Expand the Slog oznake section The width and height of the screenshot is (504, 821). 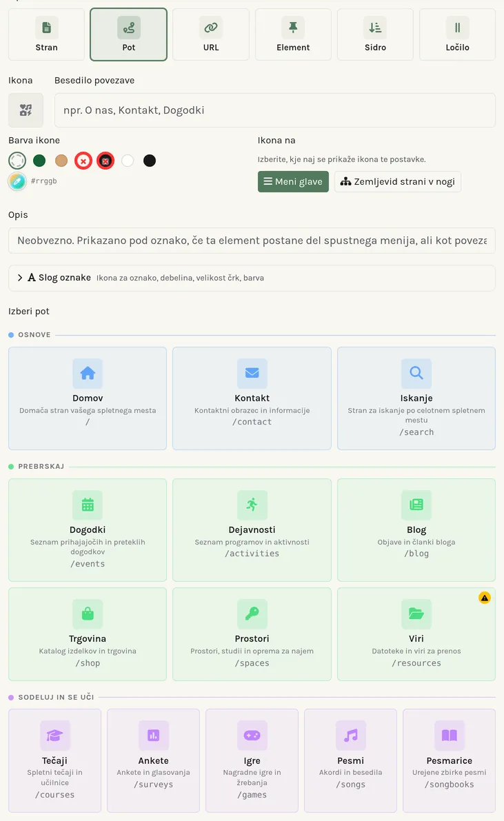pyautogui.click(x=252, y=278)
